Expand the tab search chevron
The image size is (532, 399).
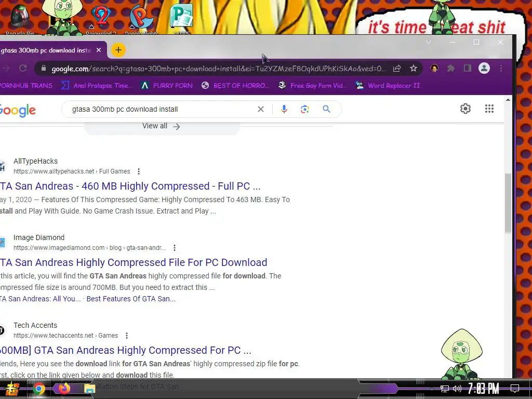[x=429, y=42]
